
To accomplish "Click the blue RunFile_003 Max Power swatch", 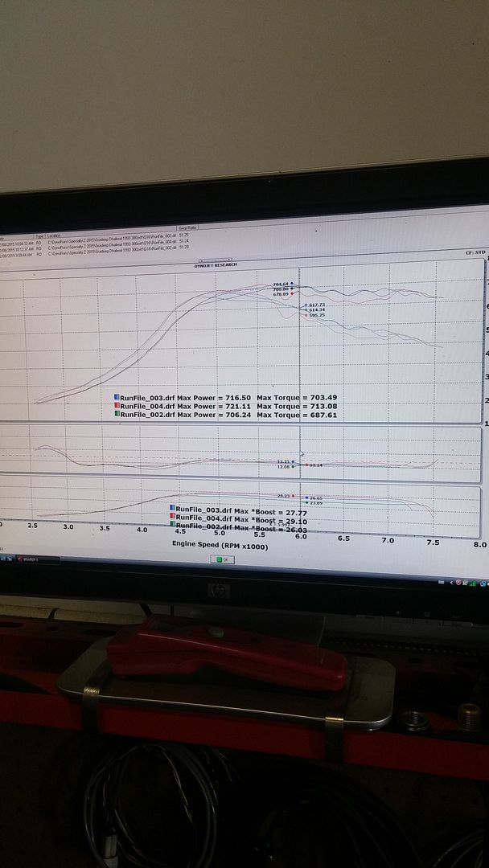I will click(117, 397).
